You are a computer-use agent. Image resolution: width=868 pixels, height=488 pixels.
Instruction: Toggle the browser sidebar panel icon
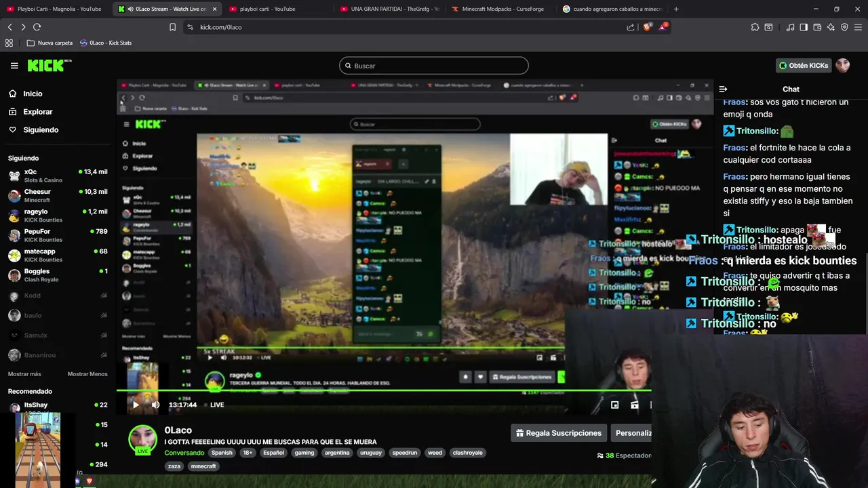pos(804,27)
